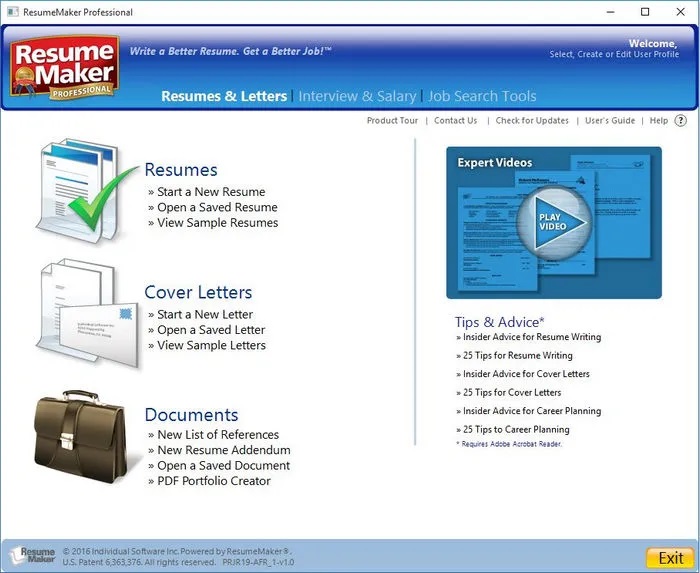Minimize the ResumeMaker Professional window
Screen dimensions: 700x573
click(x=610, y=12)
